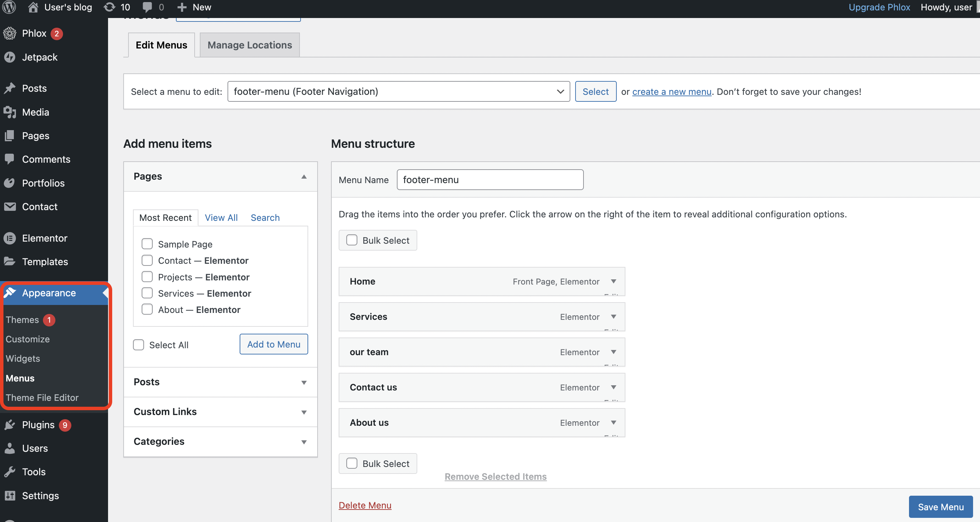The width and height of the screenshot is (980, 522).
Task: Tick the Select All checkbox
Action: [x=139, y=345]
